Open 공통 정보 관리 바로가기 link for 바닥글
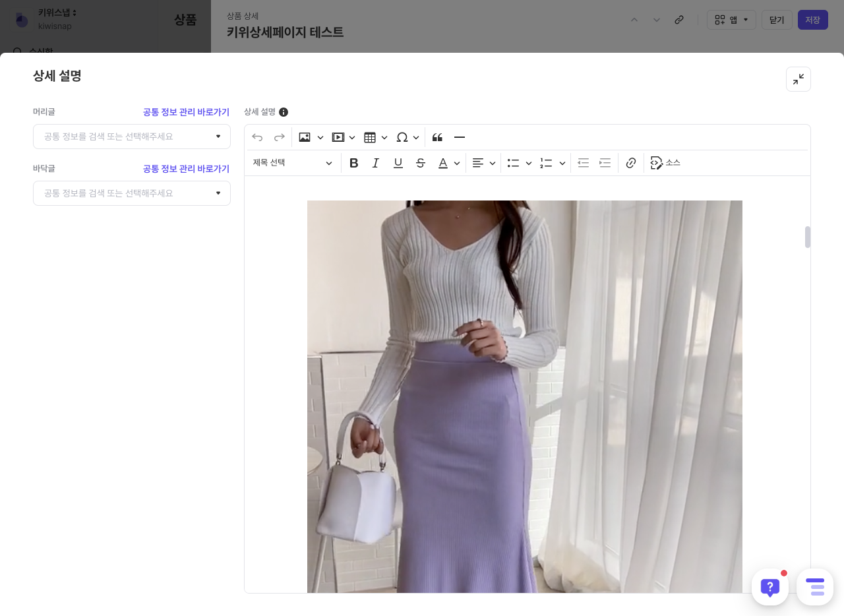Image resolution: width=844 pixels, height=616 pixels. (187, 169)
